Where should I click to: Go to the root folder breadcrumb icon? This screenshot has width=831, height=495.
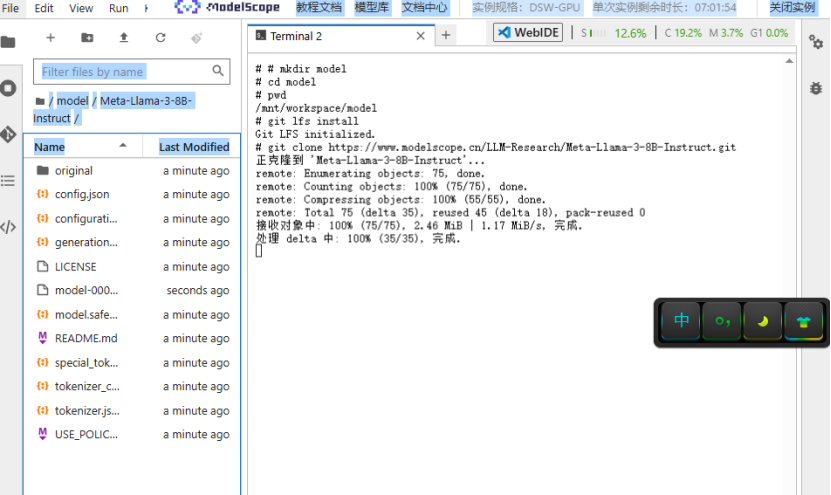(x=40, y=101)
